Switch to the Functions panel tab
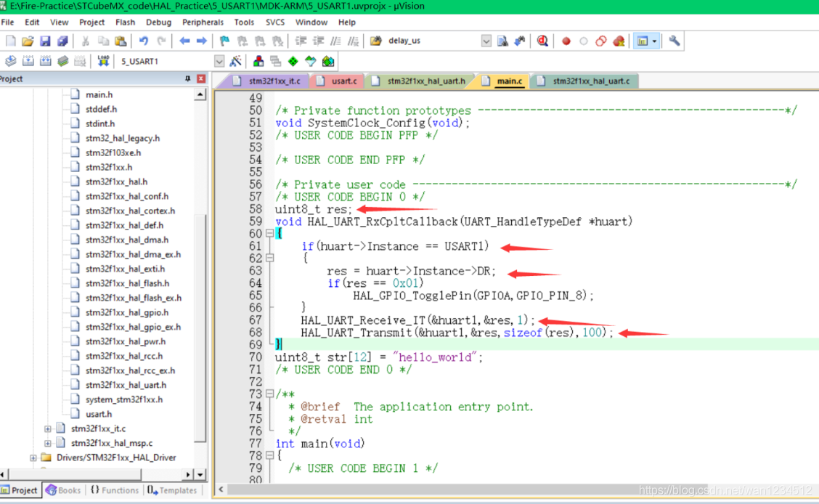Image resolution: width=819 pixels, height=504 pixels. (x=114, y=490)
